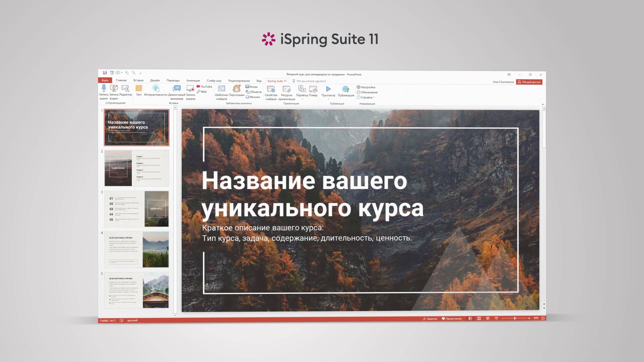Screen dimensions: 644x362
Task: Open Настройки in the Информация group
Action: point(366,87)
